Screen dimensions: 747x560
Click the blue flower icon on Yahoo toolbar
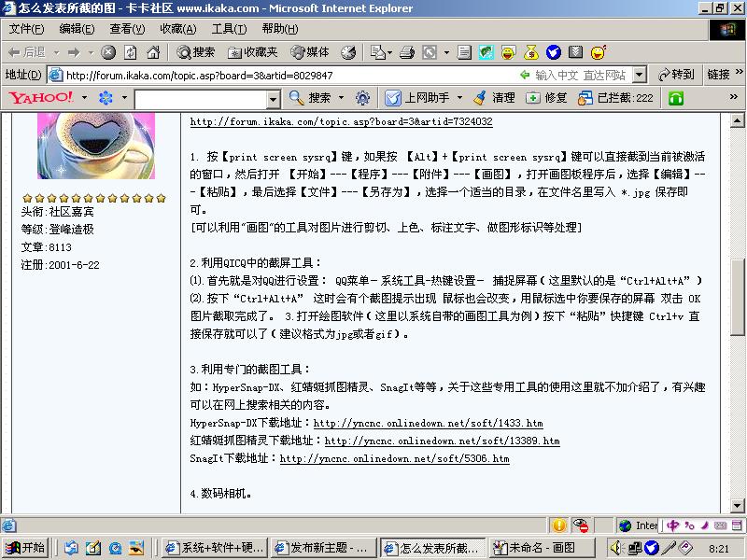click(106, 98)
